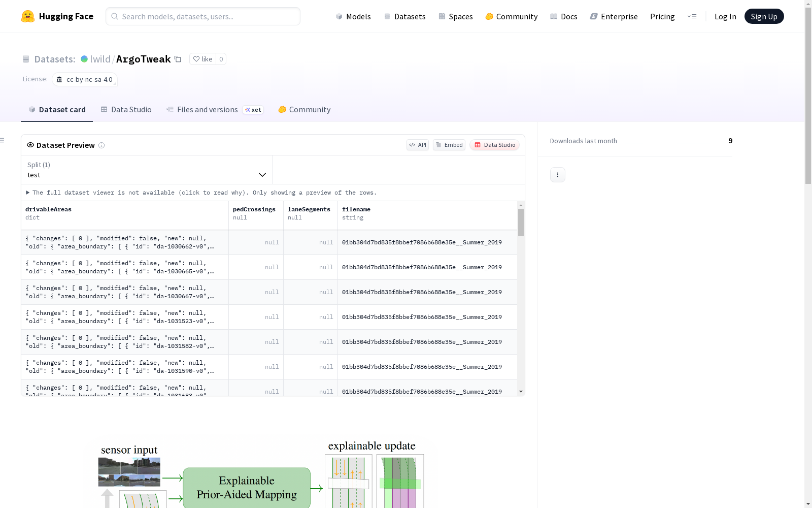Click the Log In link

tap(725, 16)
